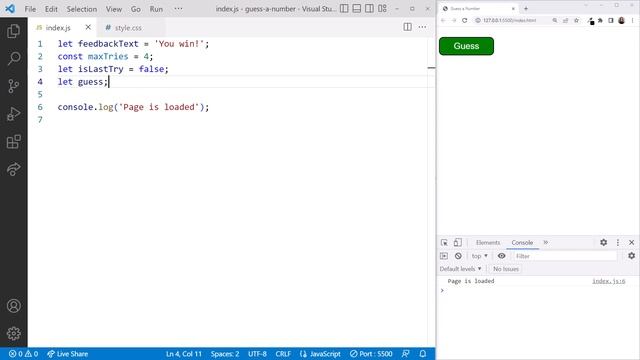
Task: Activate DevTools inspect element picker
Action: tap(444, 242)
